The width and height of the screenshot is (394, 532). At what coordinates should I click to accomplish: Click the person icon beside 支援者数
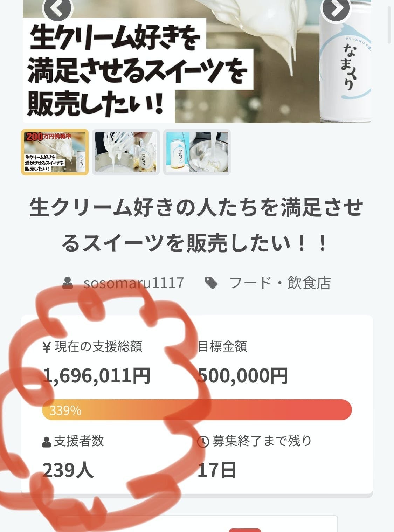point(47,442)
